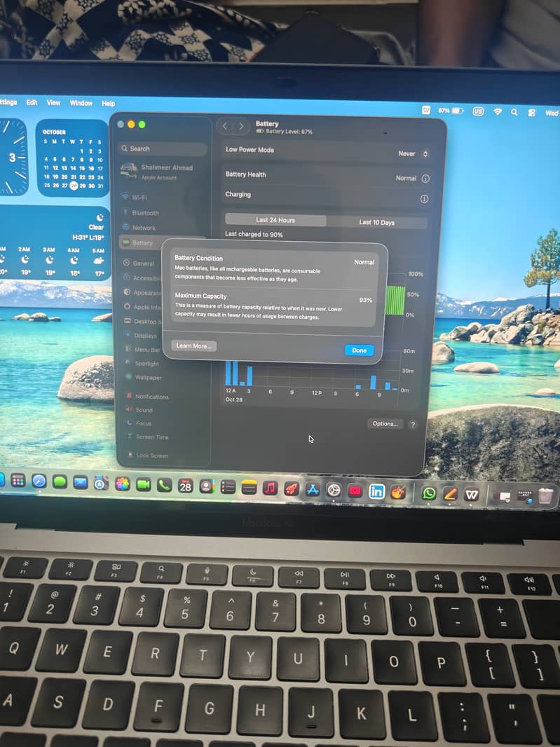Open the red rocket app icon
The image size is (560, 747).
point(291,489)
